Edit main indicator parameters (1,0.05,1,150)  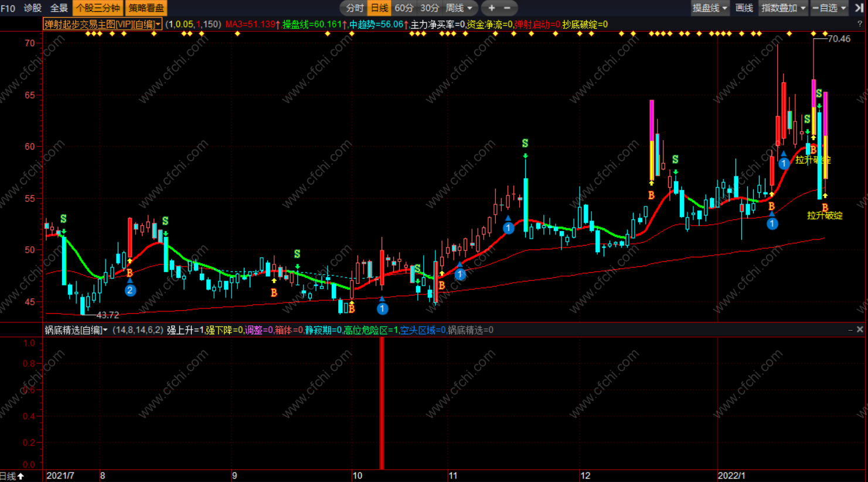[193, 24]
